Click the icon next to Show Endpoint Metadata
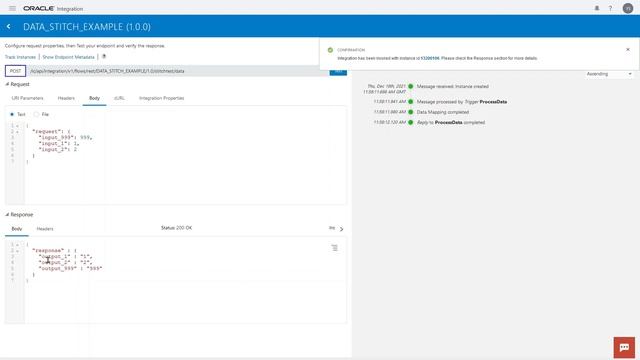This screenshot has height=360, width=640. [x=104, y=57]
